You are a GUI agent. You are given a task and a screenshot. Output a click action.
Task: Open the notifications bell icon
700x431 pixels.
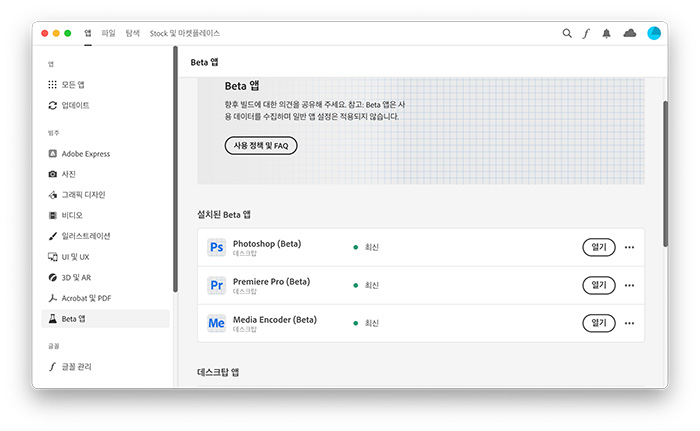[606, 33]
